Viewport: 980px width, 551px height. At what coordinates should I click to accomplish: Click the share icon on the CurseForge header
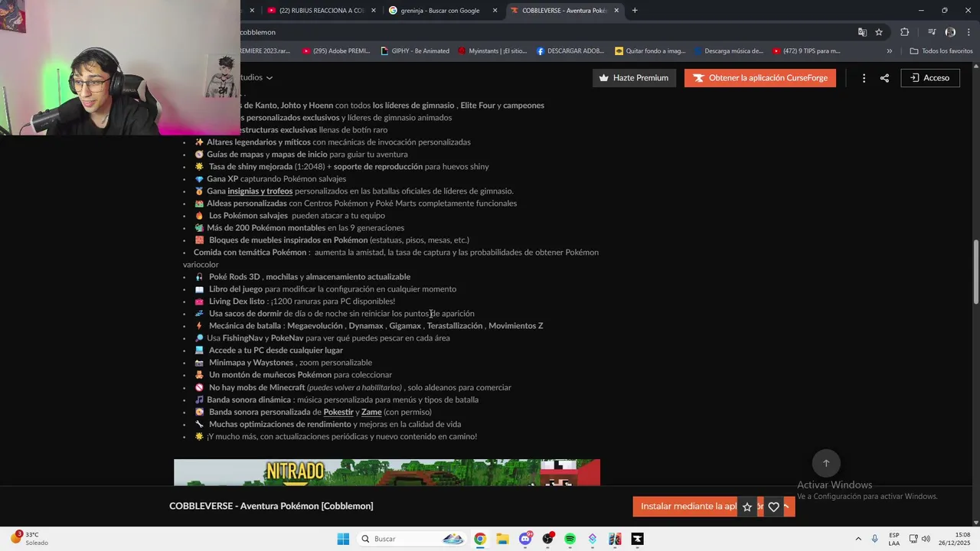pyautogui.click(x=884, y=78)
